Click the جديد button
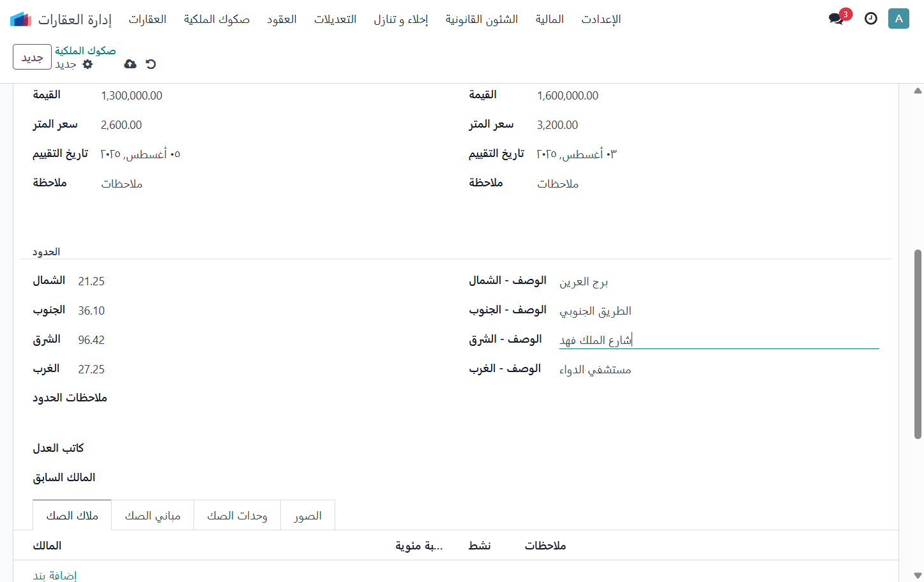 (32, 57)
